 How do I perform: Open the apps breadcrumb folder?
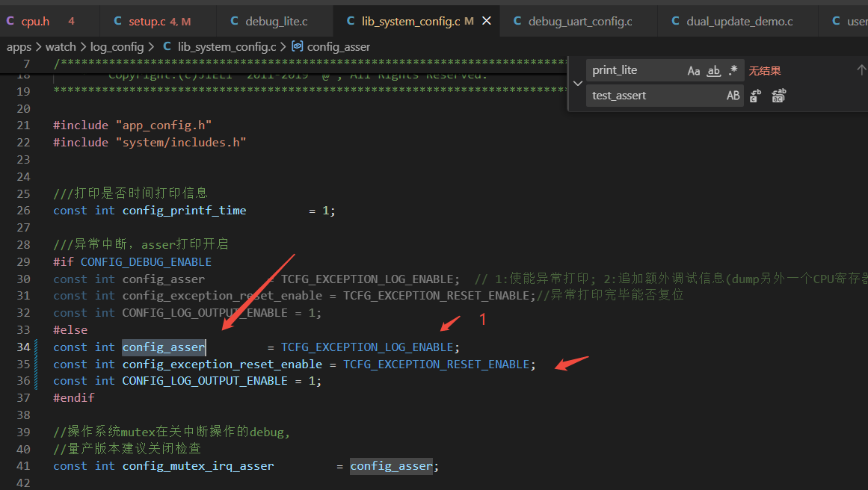(19, 47)
